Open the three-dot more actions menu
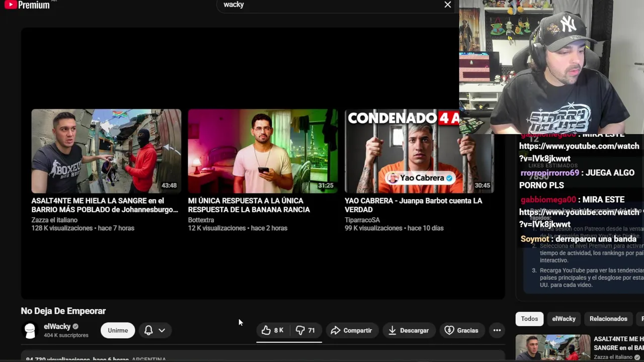 497,330
